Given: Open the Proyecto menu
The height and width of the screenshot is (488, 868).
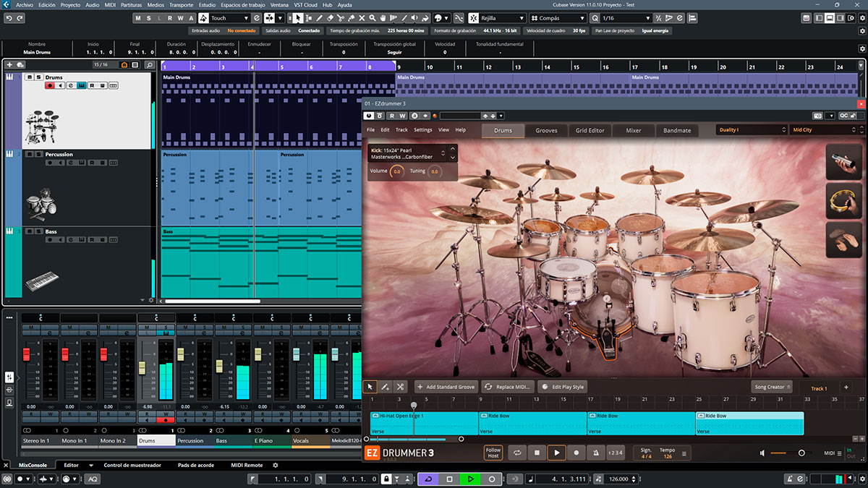Looking at the screenshot, I should [x=70, y=4].
